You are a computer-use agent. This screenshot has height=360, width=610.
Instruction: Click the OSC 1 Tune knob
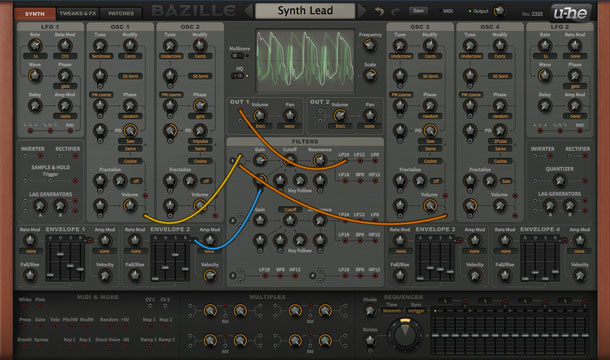tap(100, 46)
